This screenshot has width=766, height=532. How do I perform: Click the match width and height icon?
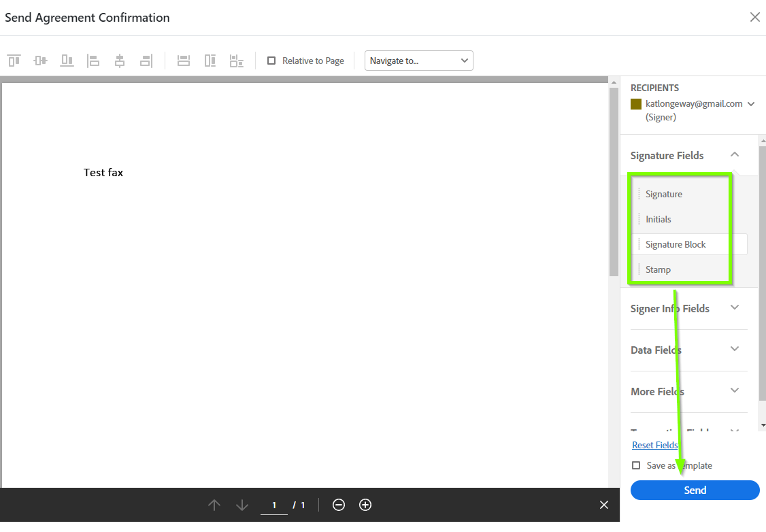(x=237, y=61)
